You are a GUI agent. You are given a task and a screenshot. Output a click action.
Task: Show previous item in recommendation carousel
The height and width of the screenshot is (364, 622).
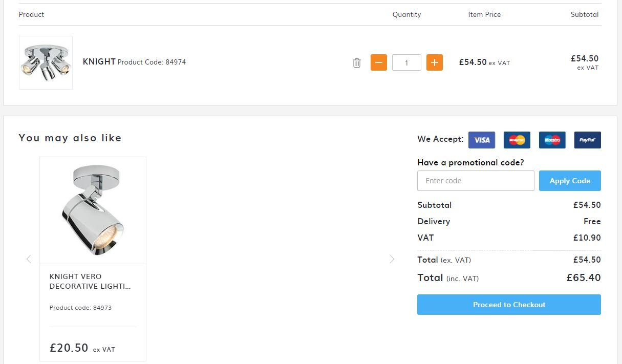coord(29,259)
